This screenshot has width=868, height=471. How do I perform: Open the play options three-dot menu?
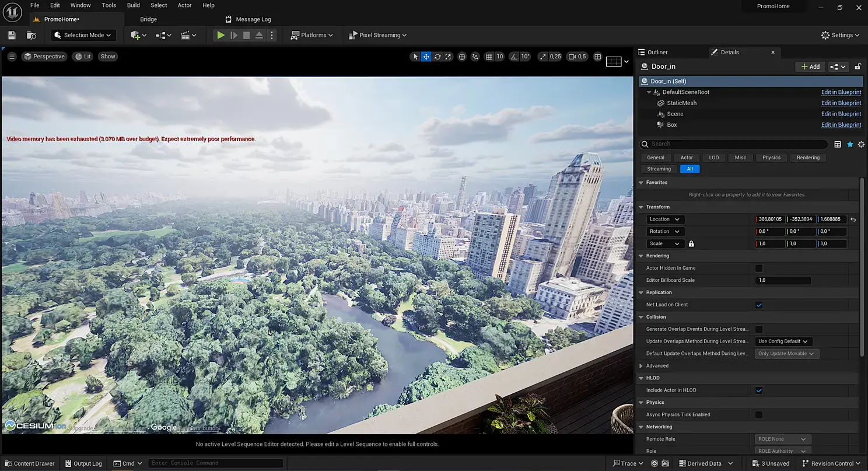271,35
